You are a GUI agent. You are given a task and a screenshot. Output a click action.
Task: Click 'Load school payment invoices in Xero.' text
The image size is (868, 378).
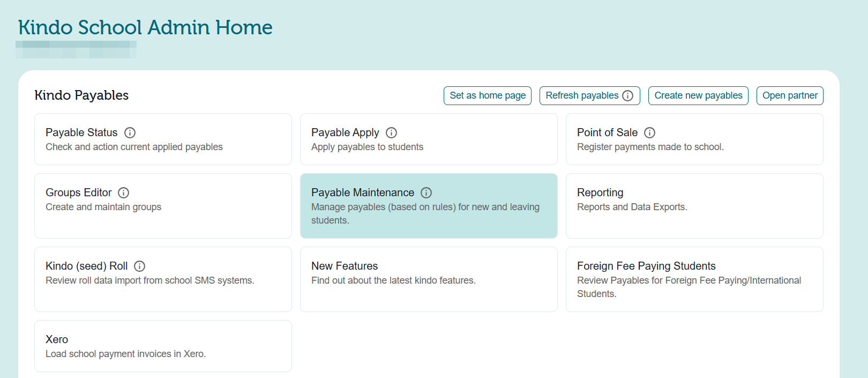click(x=126, y=354)
